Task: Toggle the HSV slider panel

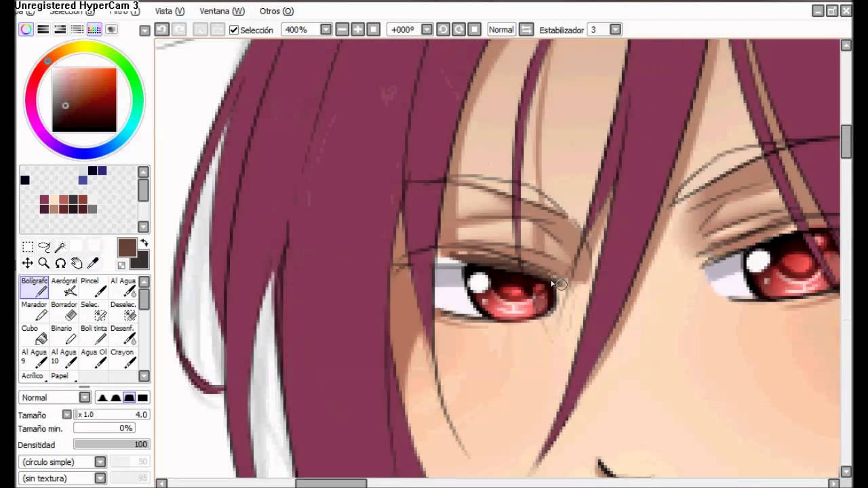Action: click(60, 29)
